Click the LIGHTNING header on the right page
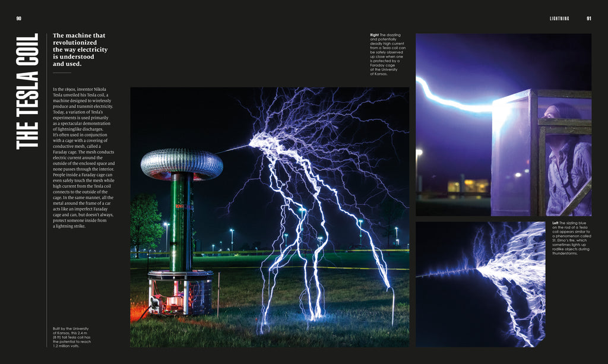This screenshot has height=364, width=608. [x=559, y=18]
